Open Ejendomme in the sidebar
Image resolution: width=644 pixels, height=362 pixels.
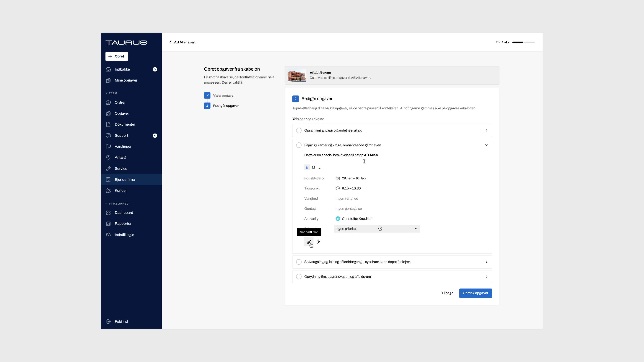[x=124, y=180]
